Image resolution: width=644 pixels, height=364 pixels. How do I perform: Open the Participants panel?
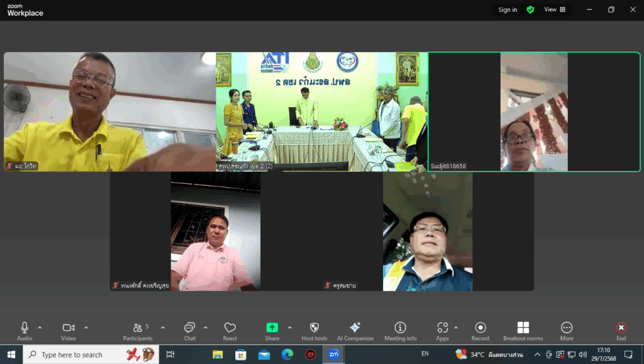coord(138,331)
